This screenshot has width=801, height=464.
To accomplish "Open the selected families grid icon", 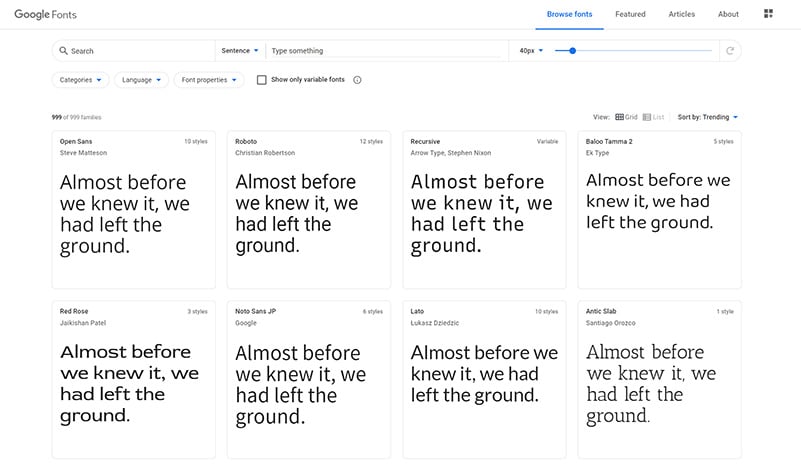I will point(768,14).
